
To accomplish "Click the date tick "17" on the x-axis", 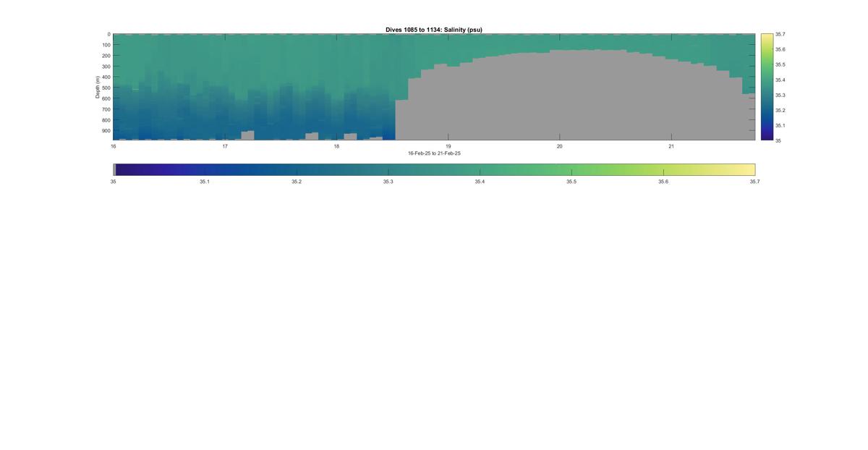I will (225, 146).
